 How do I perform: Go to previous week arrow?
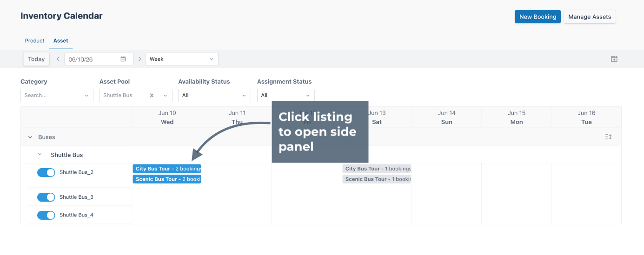pyautogui.click(x=58, y=59)
